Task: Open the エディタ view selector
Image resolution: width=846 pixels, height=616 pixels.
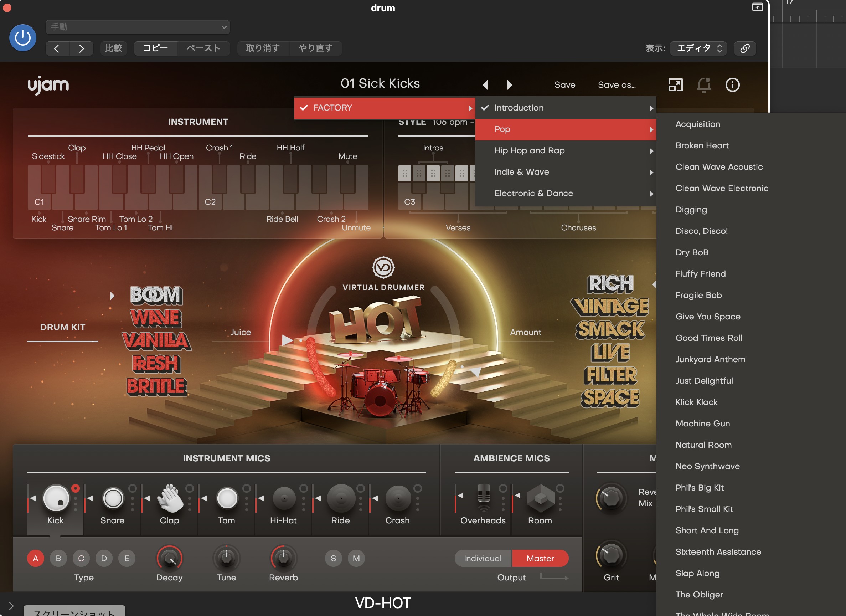Action: click(698, 48)
